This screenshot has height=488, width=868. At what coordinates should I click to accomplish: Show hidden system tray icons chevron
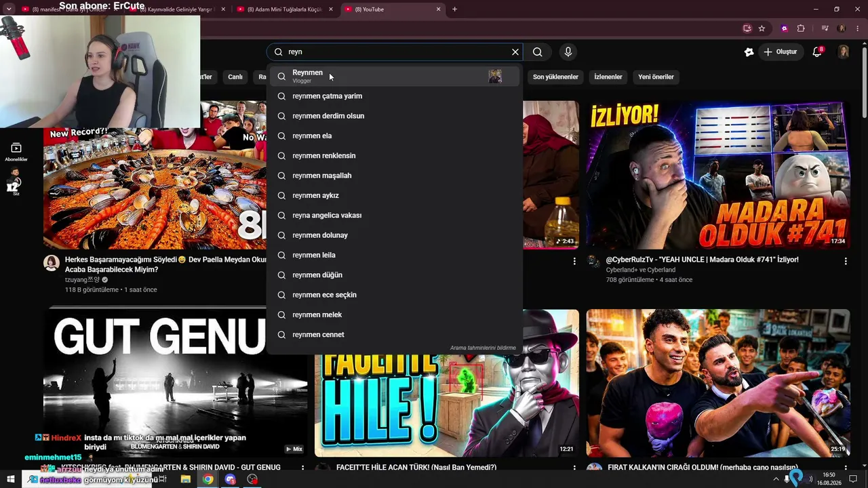[776, 479]
